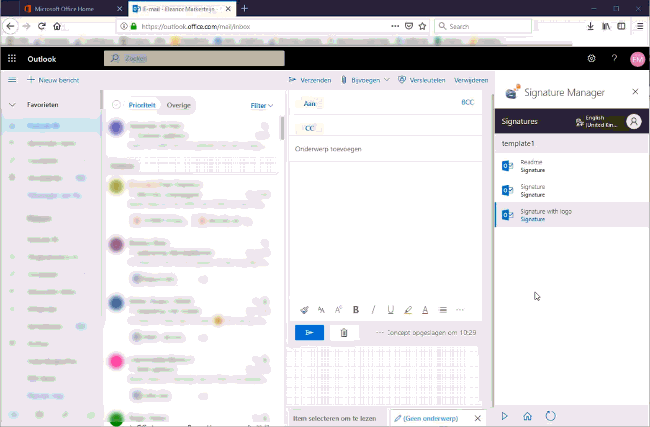Switch to the Prioriteit inbox tab
Viewport: 650px width, 427px height.
142,105
